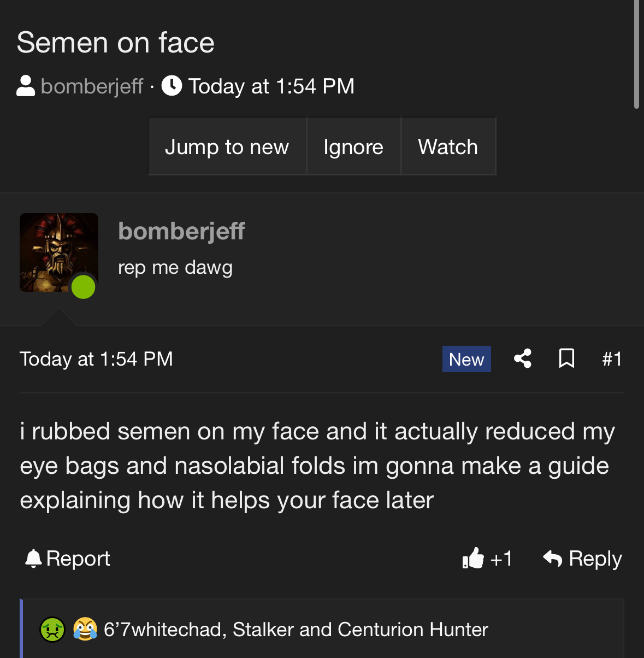Click the Reply arrow icon
This screenshot has width=644, height=658.
click(x=552, y=559)
